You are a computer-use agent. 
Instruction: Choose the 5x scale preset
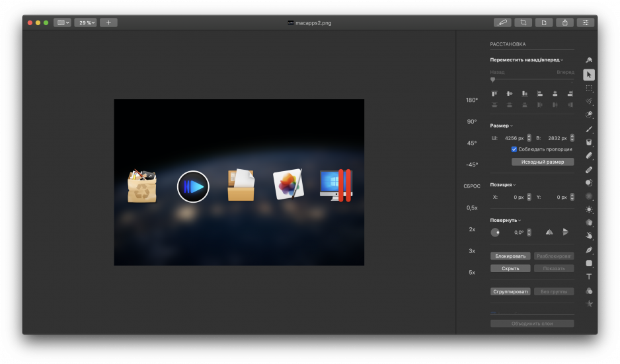tap(472, 272)
